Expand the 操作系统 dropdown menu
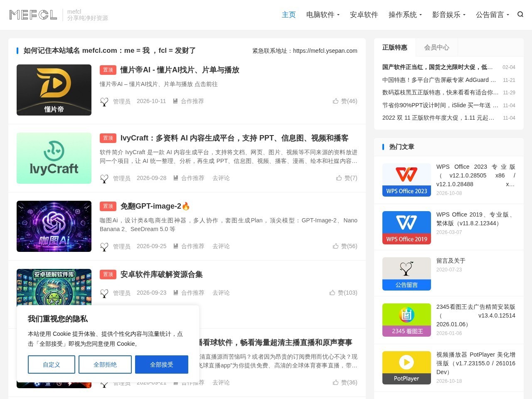 pos(405,15)
